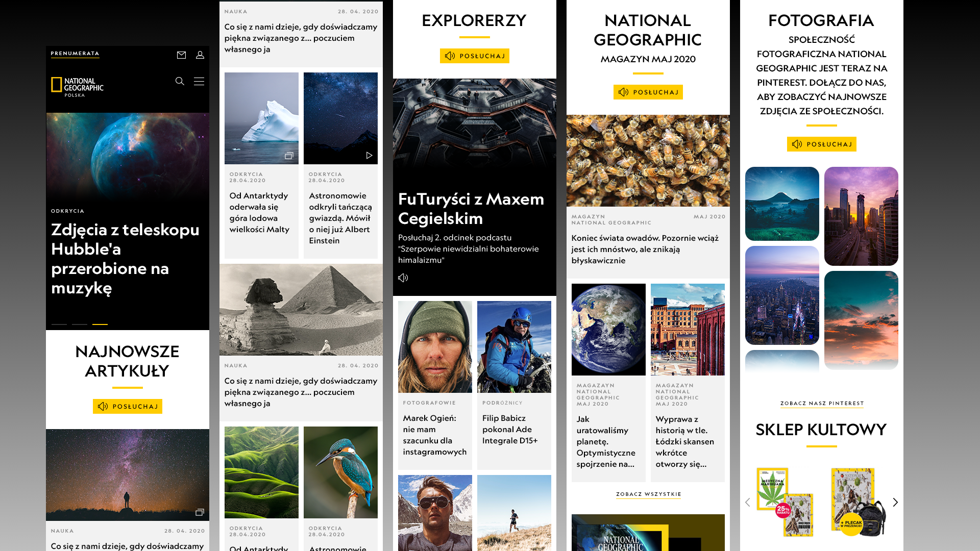This screenshot has width=980, height=551.
Task: Select the first hero carousel indicator
Action: coord(59,324)
